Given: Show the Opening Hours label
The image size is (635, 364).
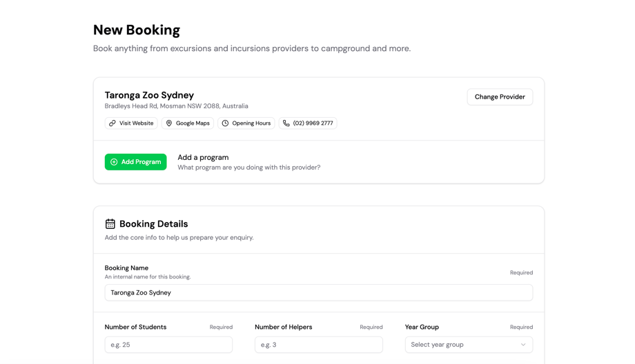Looking at the screenshot, I should (x=251, y=123).
